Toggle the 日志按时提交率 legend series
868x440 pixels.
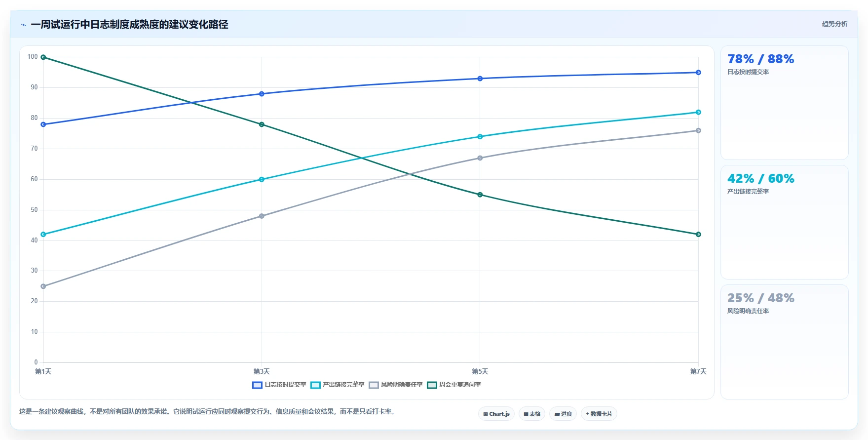(279, 385)
